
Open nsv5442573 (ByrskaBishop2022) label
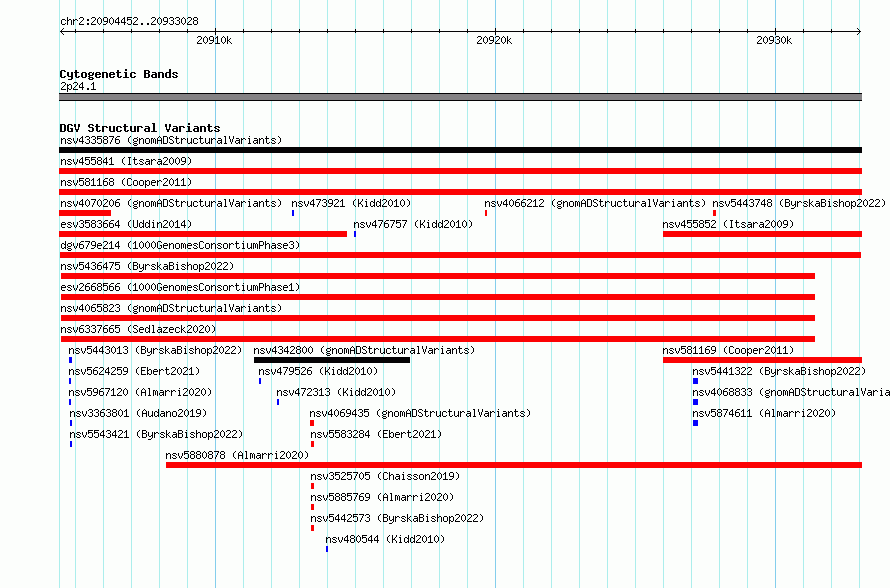point(397,518)
